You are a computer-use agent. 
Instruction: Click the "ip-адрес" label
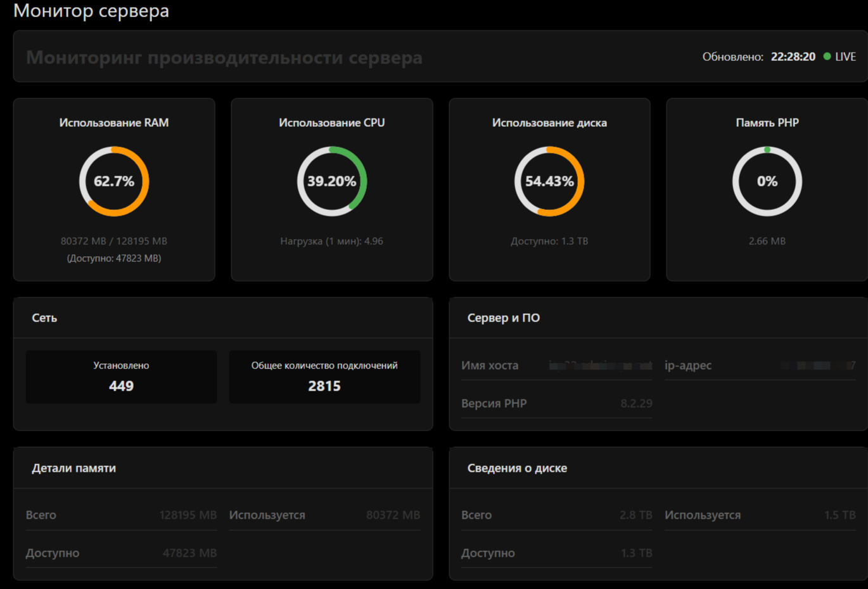688,365
